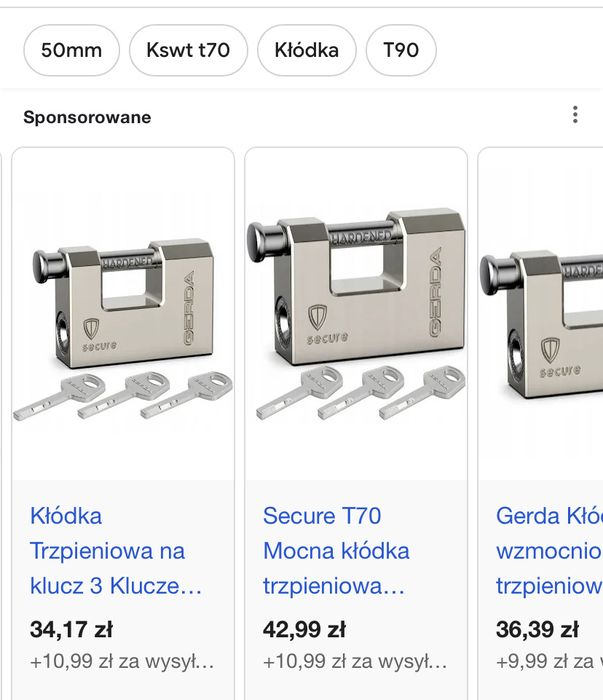Click the Sponsorowane label

(87, 117)
